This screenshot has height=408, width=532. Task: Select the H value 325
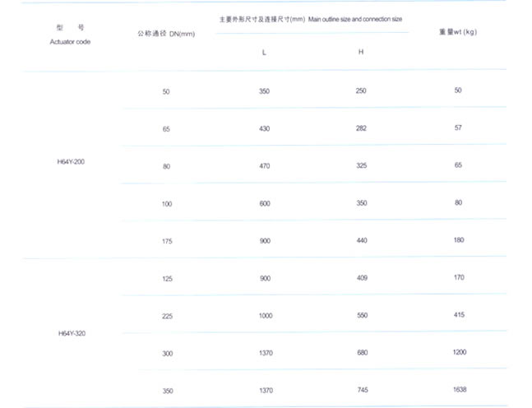[x=361, y=165]
